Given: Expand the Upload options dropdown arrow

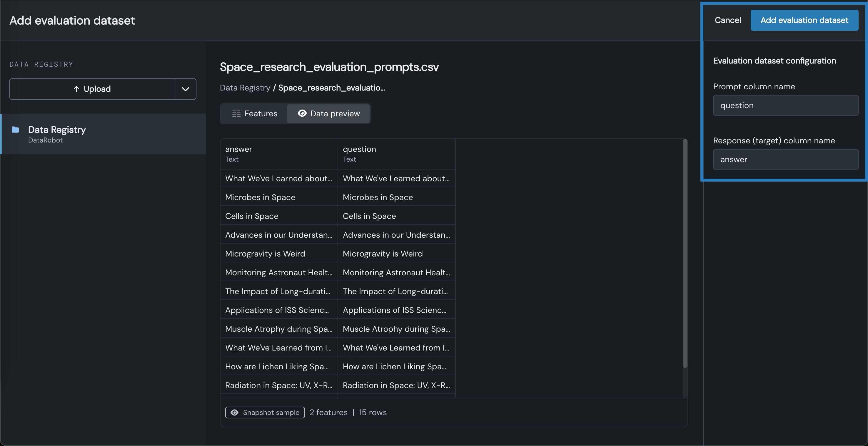Looking at the screenshot, I should [185, 89].
